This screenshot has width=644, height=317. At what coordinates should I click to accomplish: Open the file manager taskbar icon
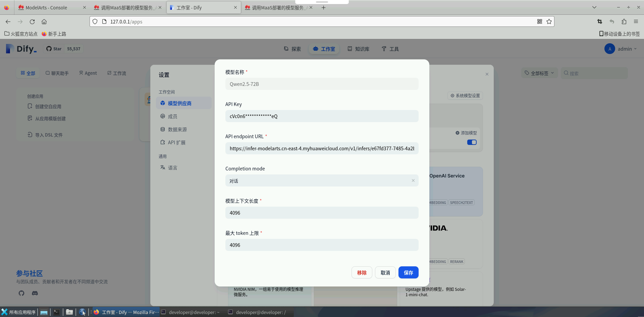69,312
